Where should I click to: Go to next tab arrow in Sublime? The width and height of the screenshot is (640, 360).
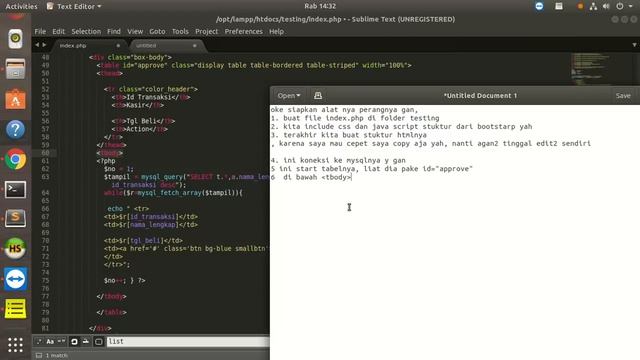click(44, 45)
